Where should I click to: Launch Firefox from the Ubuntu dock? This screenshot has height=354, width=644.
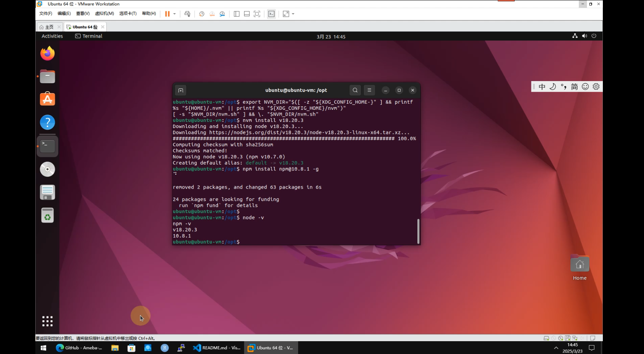point(47,53)
